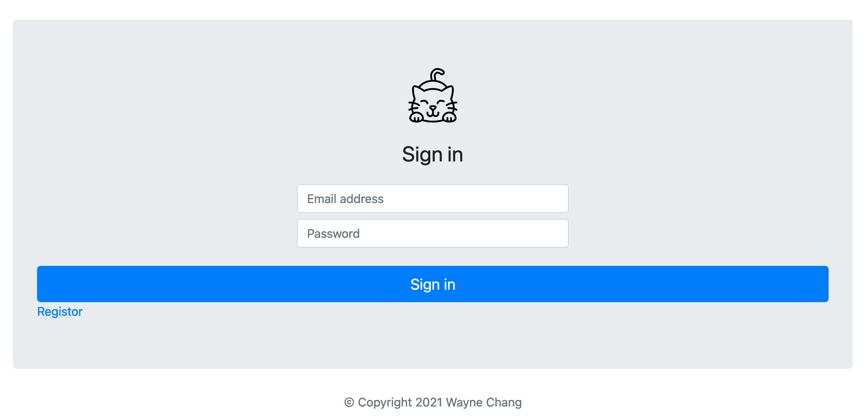The width and height of the screenshot is (868, 419).
Task: Select the Email address placeholder text
Action: tap(345, 199)
